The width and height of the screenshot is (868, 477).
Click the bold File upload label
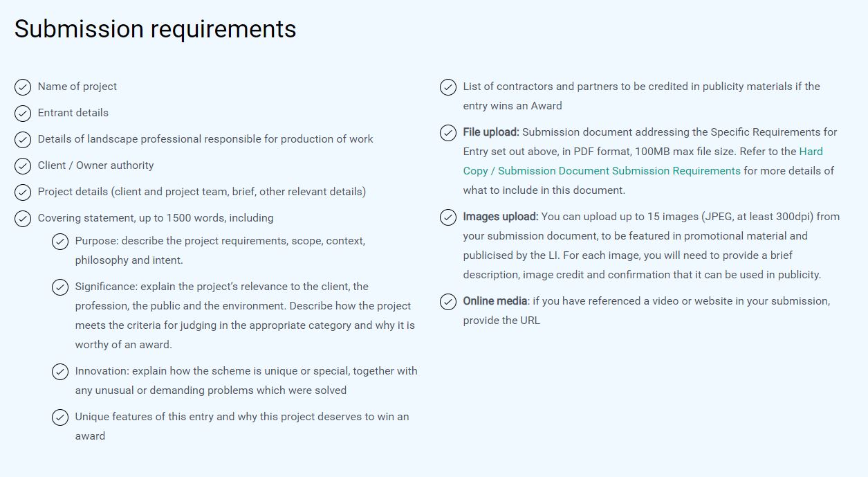coord(490,132)
